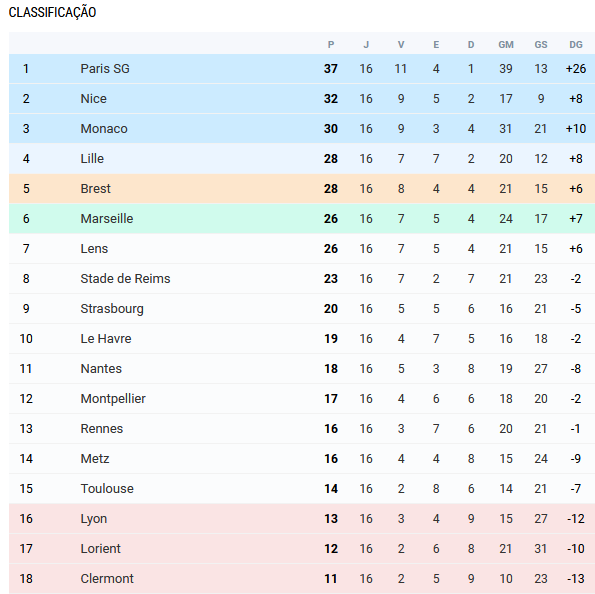Image resolution: width=595 pixels, height=594 pixels.
Task: Select the Monaco team name
Action: [x=104, y=129]
